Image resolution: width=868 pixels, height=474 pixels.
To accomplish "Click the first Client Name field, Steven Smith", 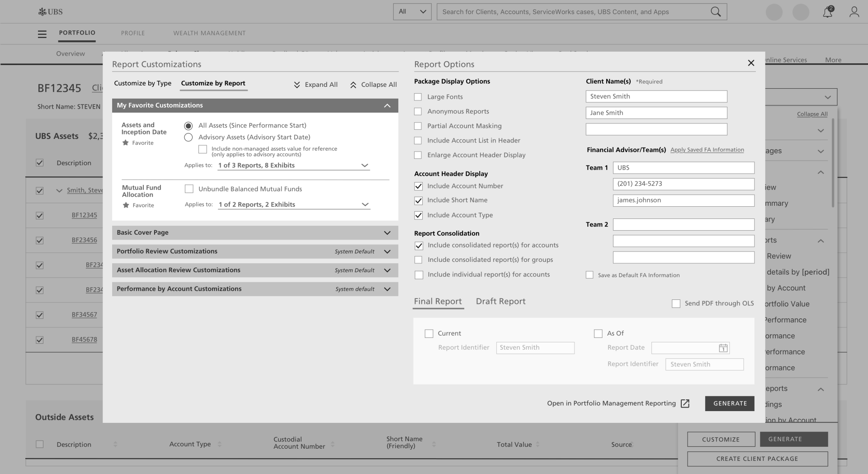I will tap(656, 96).
